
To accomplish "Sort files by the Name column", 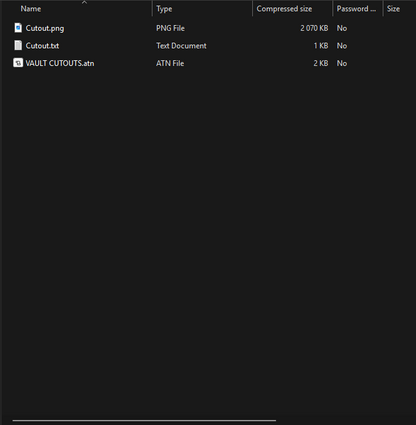I will coord(31,9).
